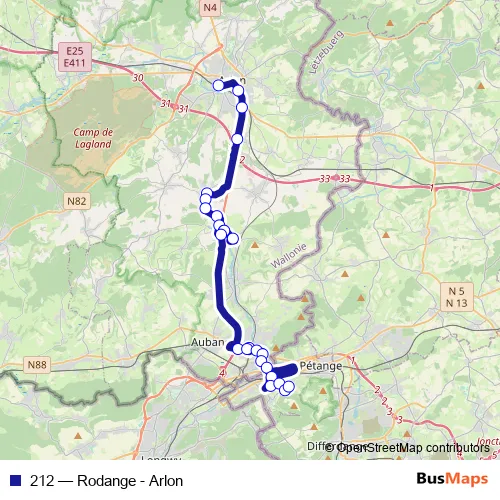Select the Pétange town label
Image resolution: width=500 pixels, height=500 pixels.
[x=321, y=366]
